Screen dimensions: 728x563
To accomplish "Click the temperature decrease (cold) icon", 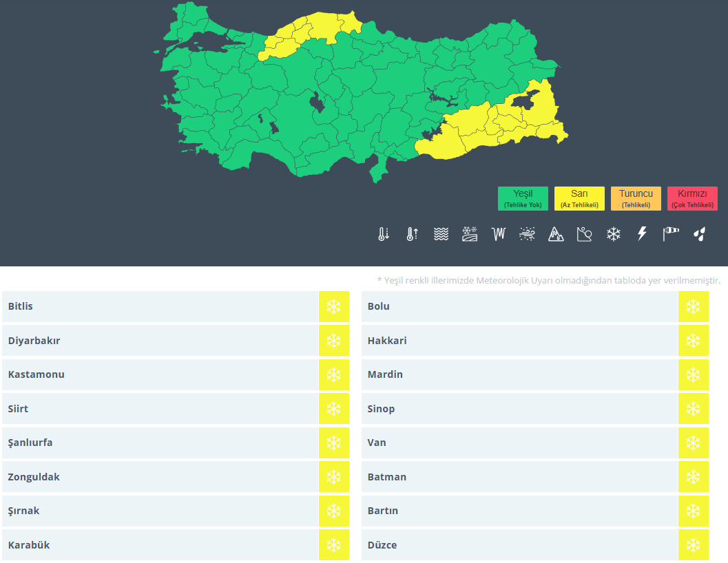I will click(x=384, y=234).
